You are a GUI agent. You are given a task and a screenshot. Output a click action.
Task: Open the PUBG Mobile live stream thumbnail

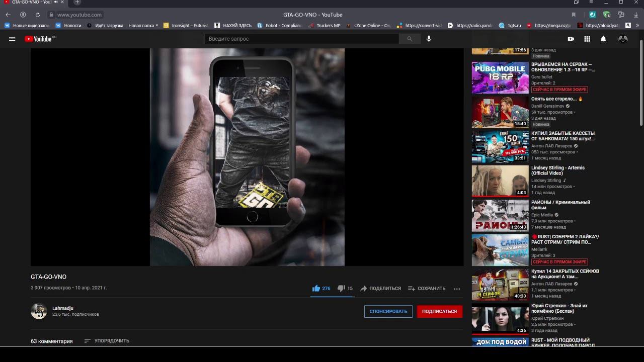tap(500, 78)
